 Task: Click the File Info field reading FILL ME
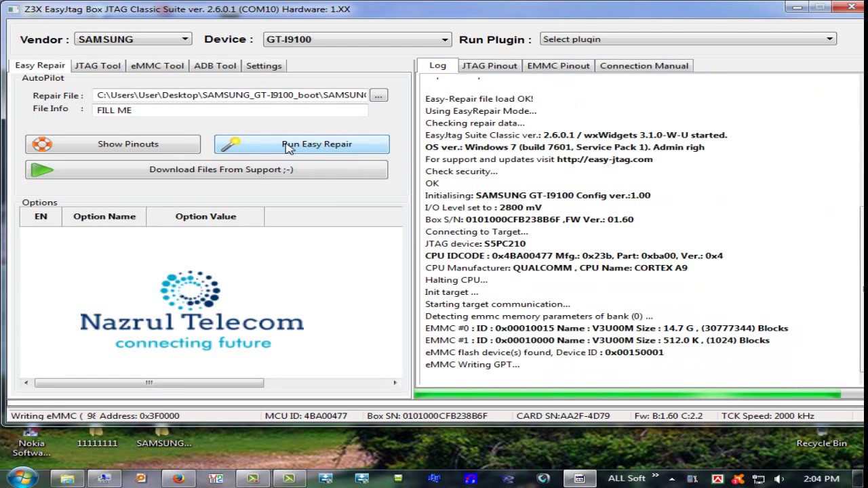pos(231,110)
